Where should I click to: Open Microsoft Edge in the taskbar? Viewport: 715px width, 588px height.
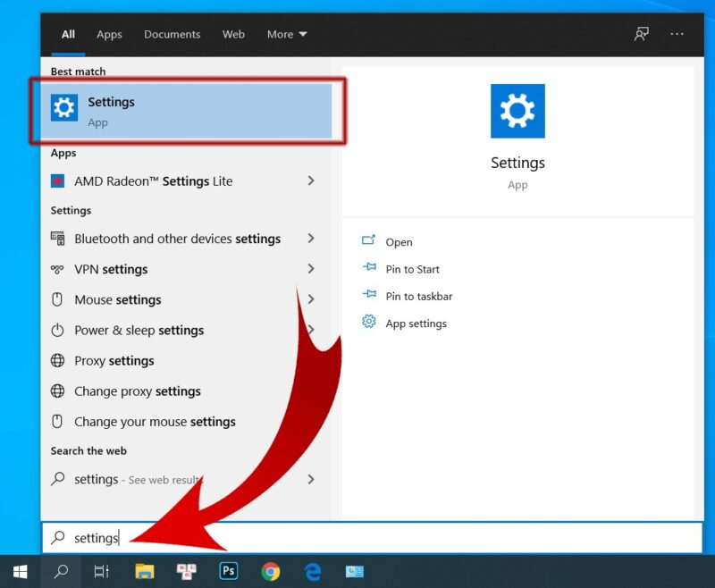click(x=312, y=571)
